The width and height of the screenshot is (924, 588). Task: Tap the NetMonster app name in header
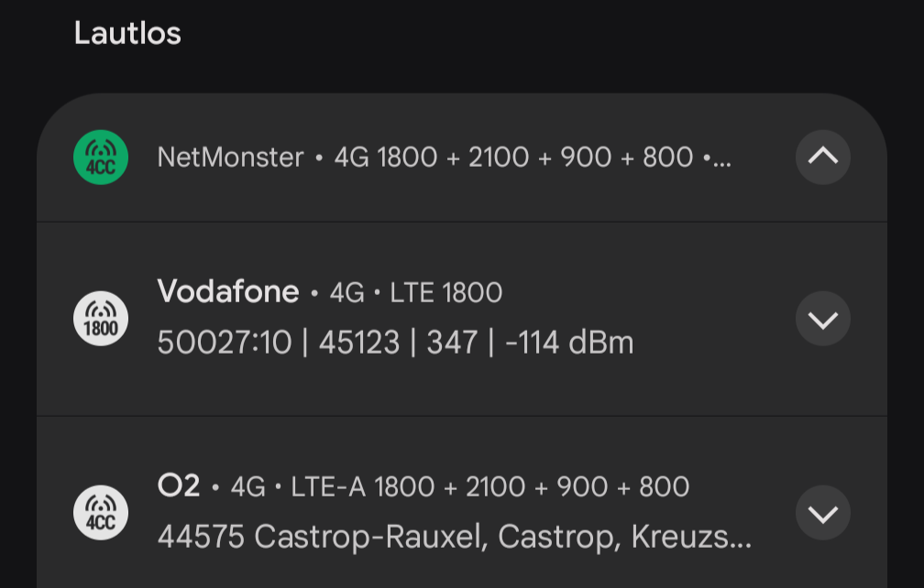click(230, 158)
